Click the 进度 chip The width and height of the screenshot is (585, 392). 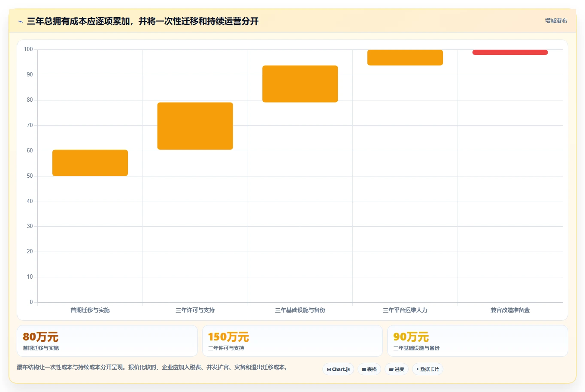click(x=397, y=369)
